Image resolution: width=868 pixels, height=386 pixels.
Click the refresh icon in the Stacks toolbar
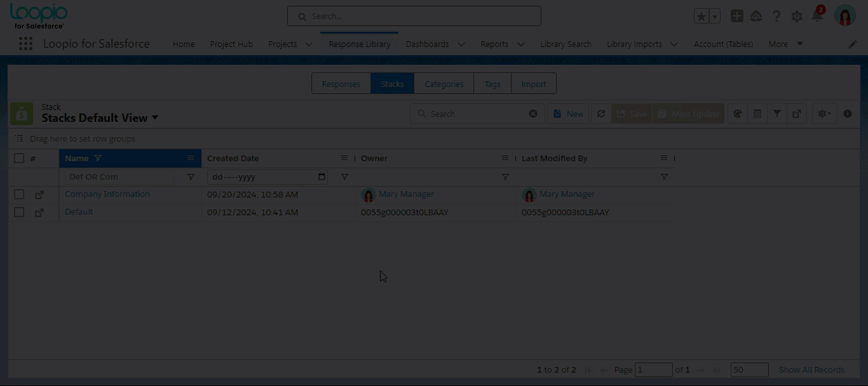point(600,114)
